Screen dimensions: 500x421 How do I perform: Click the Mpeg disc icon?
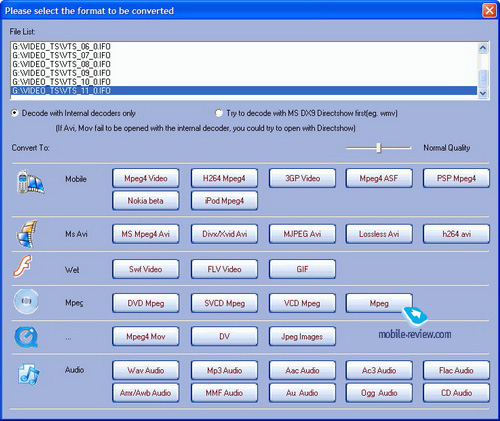[26, 301]
